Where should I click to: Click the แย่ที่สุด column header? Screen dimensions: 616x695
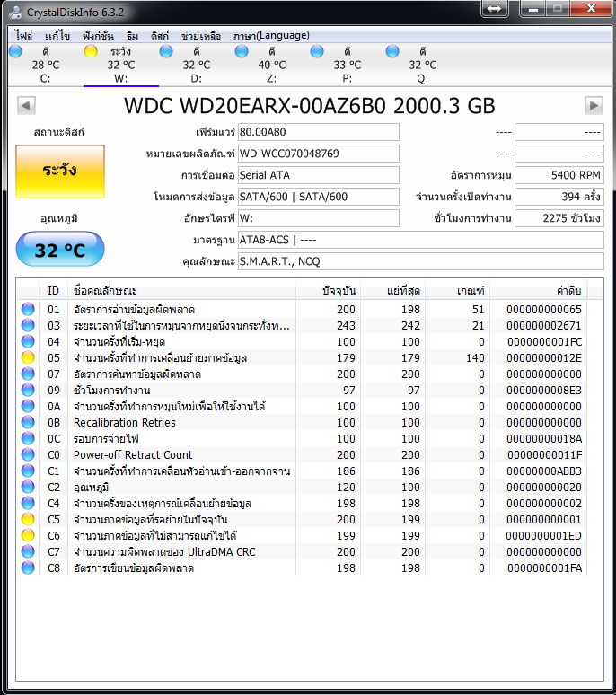pos(392,291)
